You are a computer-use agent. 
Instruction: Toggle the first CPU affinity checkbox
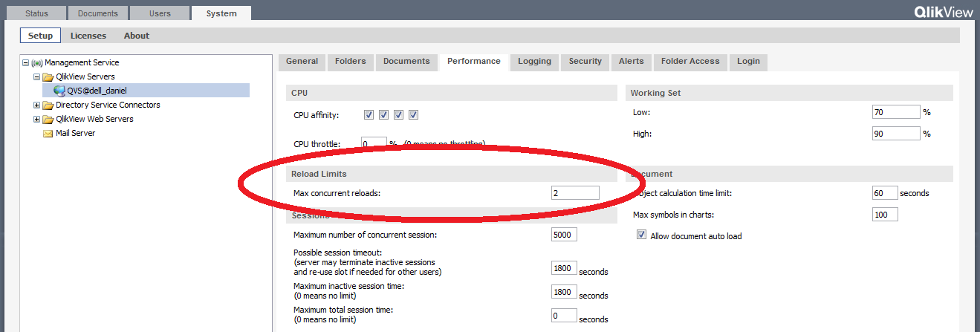click(369, 115)
